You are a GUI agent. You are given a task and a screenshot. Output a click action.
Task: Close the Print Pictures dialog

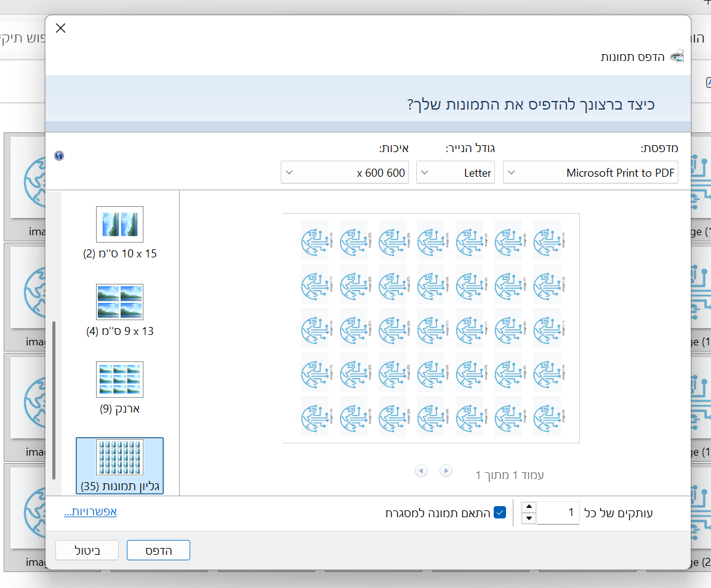point(60,28)
